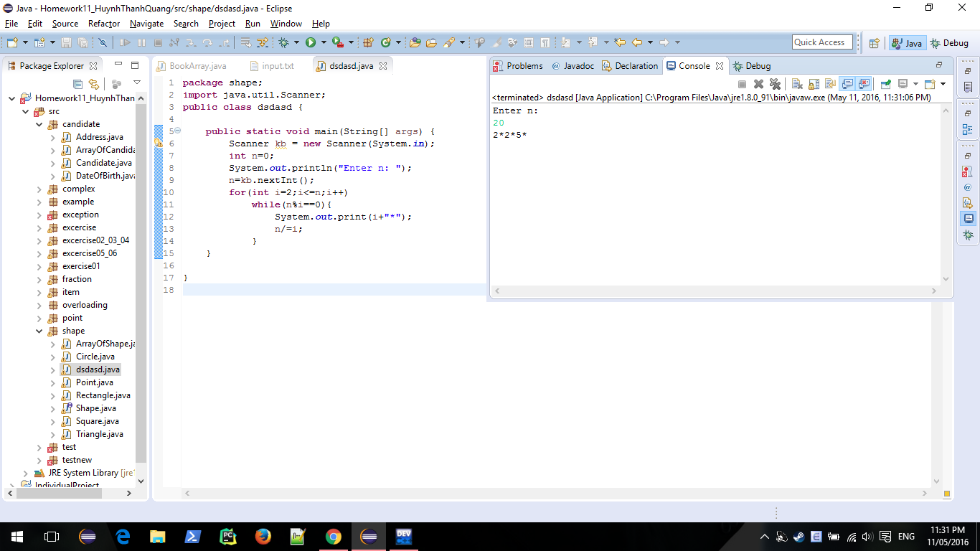
Task: Click the Clear Console icon
Action: 797,84
